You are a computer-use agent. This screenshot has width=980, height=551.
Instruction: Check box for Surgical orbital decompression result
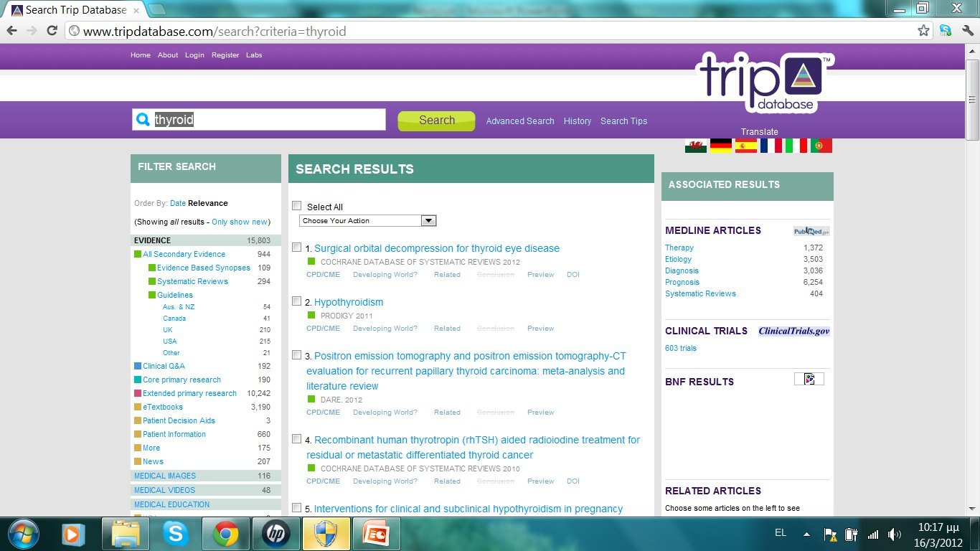point(297,248)
